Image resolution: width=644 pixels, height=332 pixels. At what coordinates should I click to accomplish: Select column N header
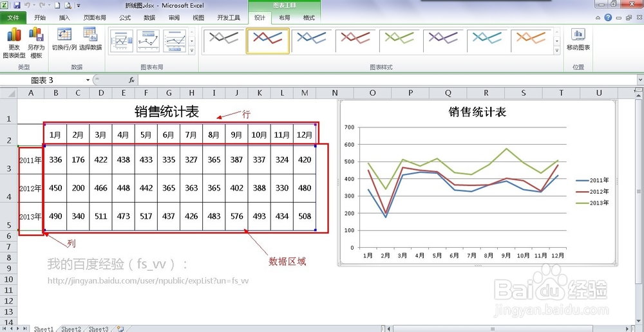pyautogui.click(x=335, y=93)
